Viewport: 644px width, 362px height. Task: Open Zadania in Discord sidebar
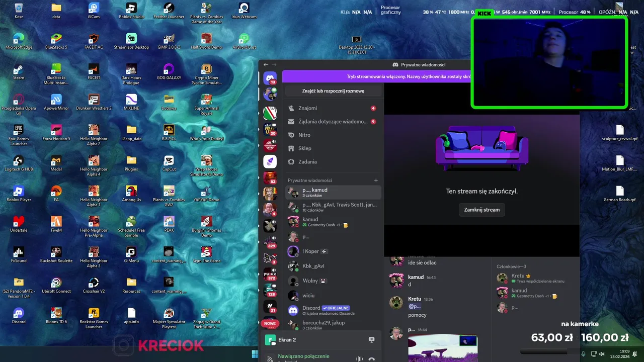pyautogui.click(x=333, y=162)
